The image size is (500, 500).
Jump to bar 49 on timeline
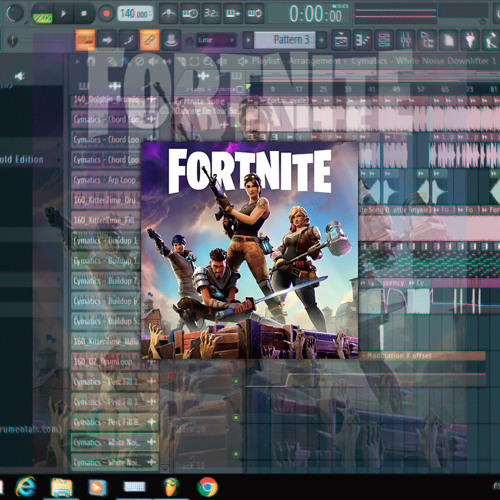tap(396, 89)
